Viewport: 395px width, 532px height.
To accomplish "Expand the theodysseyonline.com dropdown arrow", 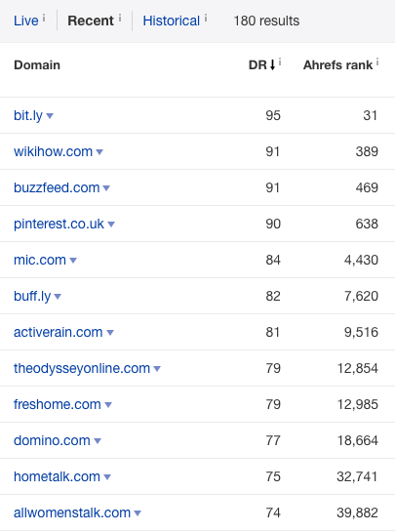I will 157,369.
